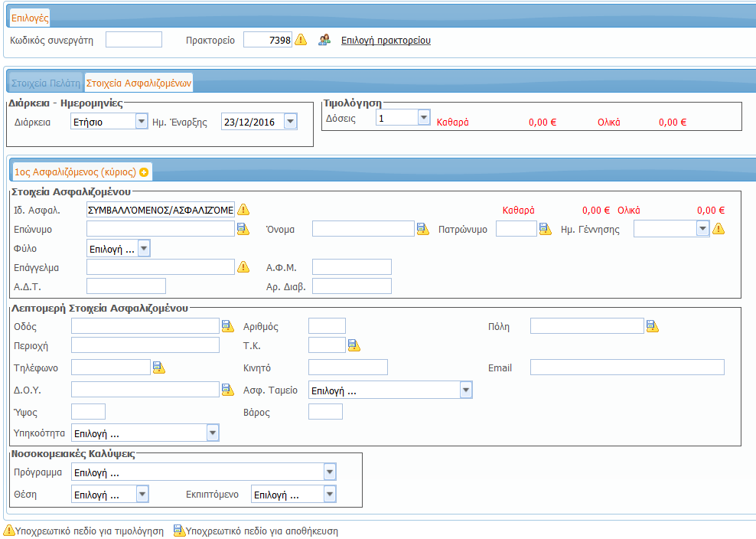Click the Βάρος input field
This screenshot has width=756, height=539.
(x=325, y=412)
